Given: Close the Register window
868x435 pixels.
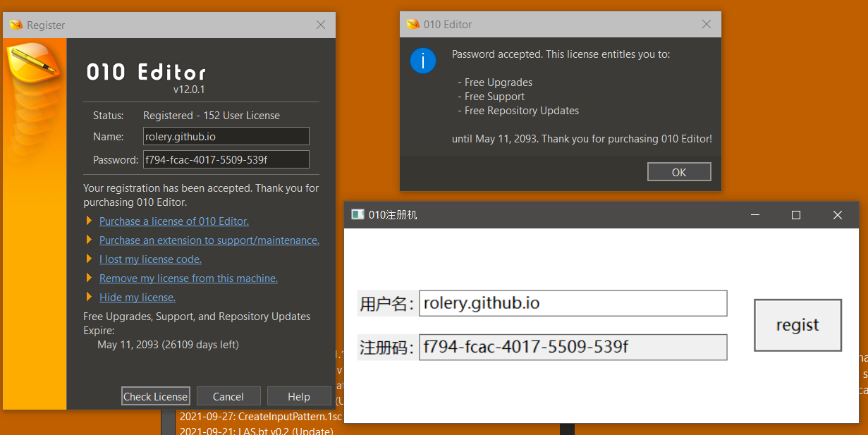Looking at the screenshot, I should click(x=321, y=25).
